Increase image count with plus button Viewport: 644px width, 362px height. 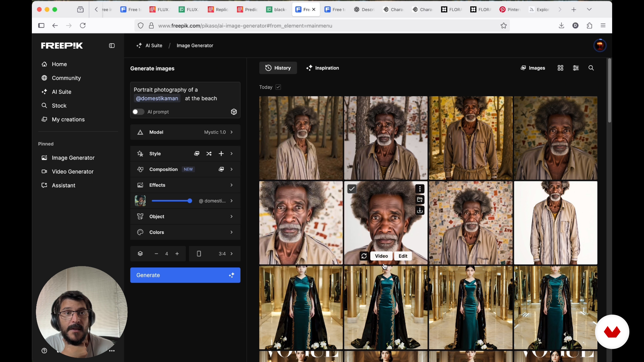[177, 254]
